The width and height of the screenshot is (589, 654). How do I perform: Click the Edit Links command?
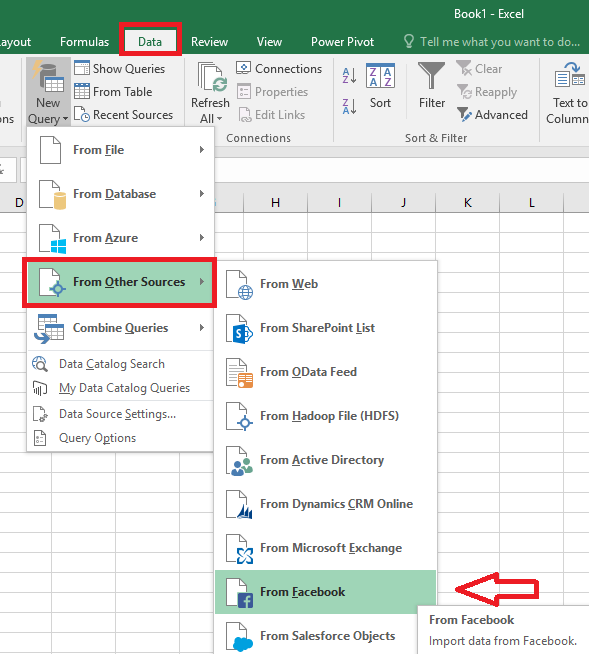click(x=271, y=115)
